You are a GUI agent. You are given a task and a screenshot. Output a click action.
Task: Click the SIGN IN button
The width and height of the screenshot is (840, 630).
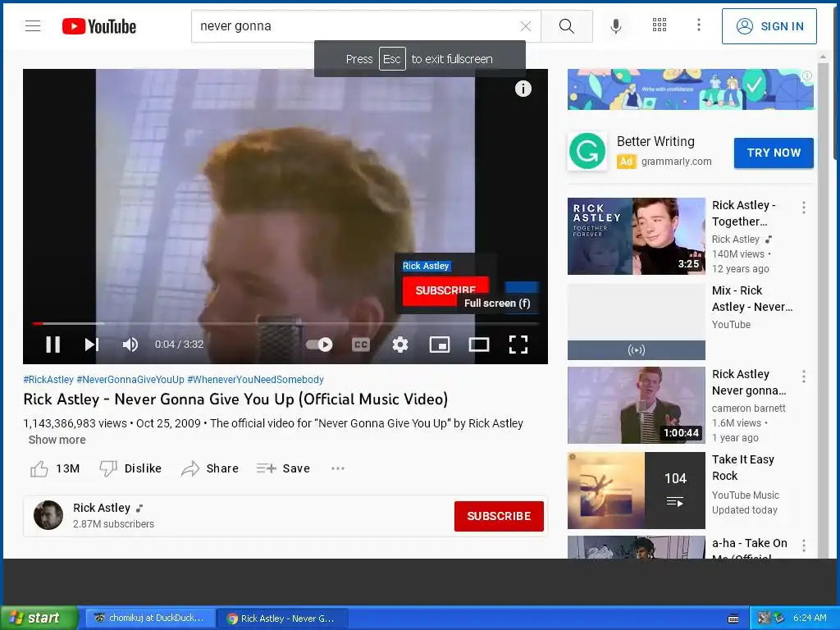[x=769, y=26]
